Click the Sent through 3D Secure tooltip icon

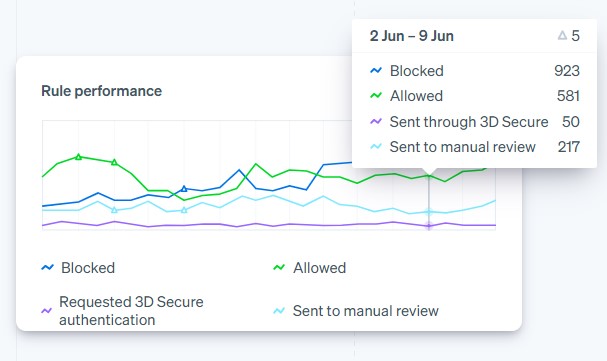click(376, 121)
